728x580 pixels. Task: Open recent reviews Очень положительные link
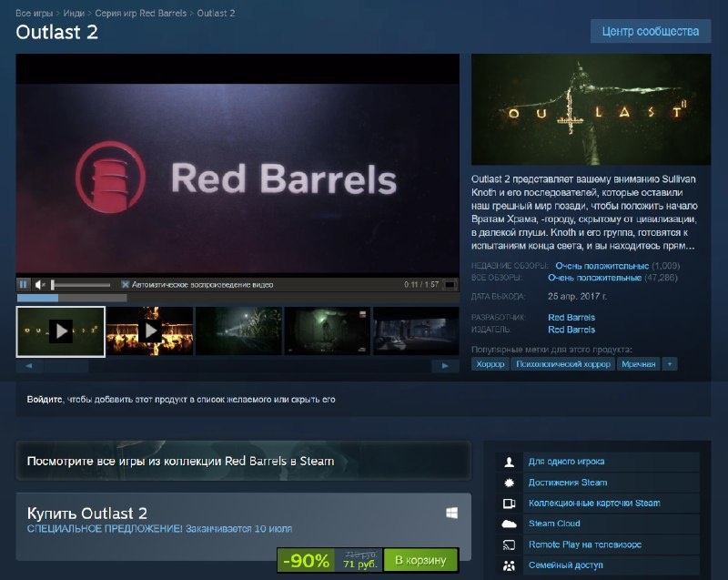click(602, 266)
